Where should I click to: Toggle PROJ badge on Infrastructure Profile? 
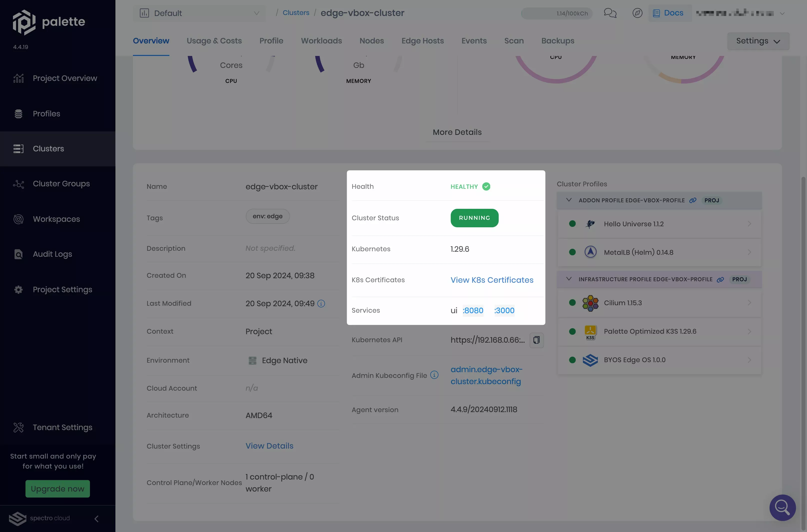[739, 279]
